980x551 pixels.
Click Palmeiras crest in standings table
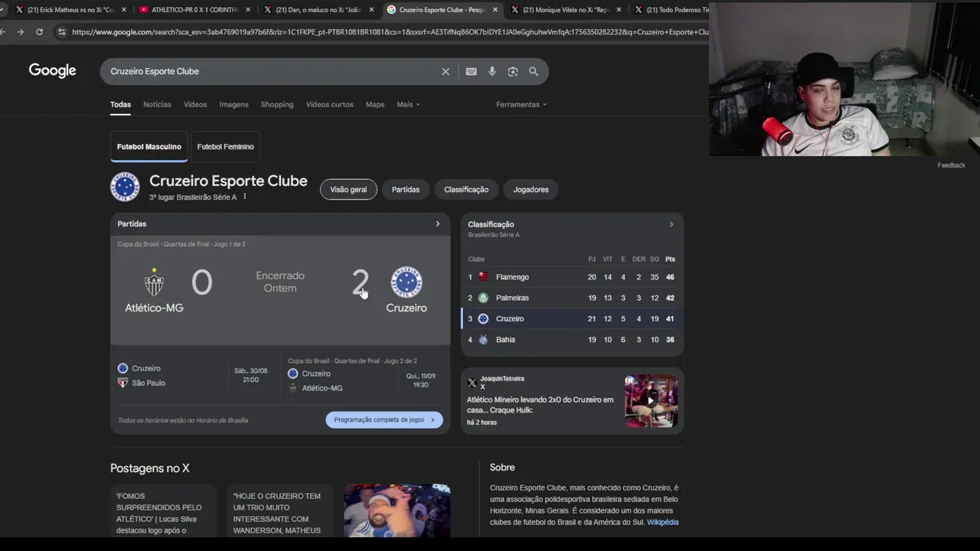[x=483, y=298]
